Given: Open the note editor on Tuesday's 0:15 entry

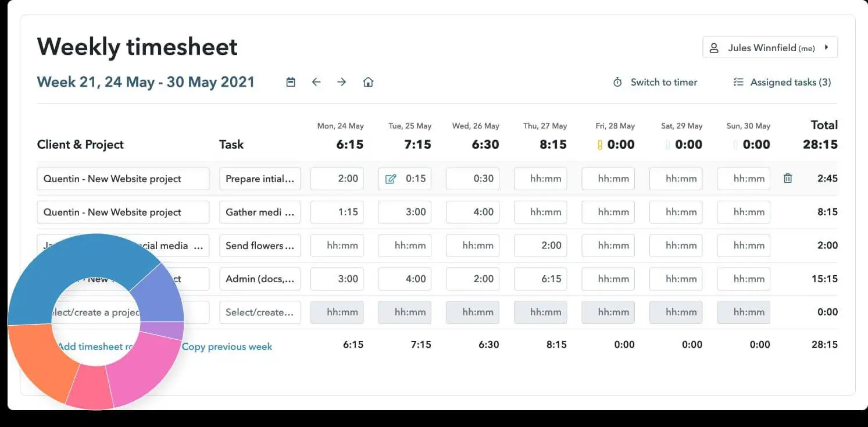Looking at the screenshot, I should tap(391, 179).
